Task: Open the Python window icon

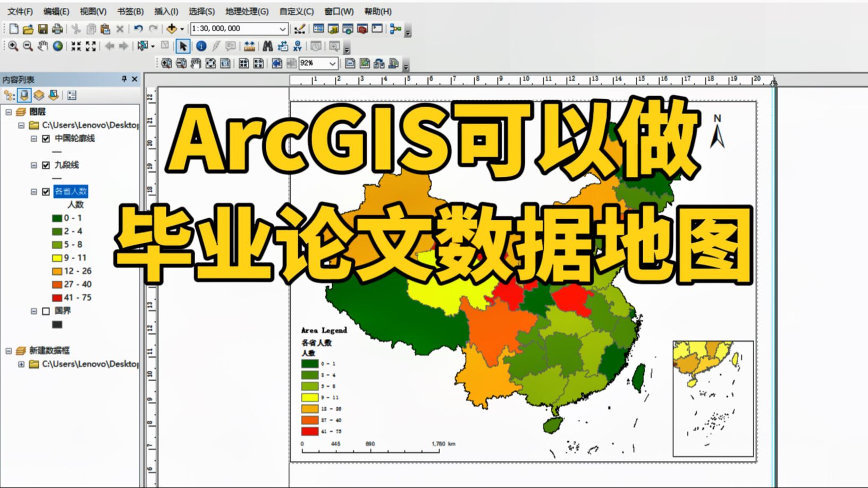Action: click(377, 29)
